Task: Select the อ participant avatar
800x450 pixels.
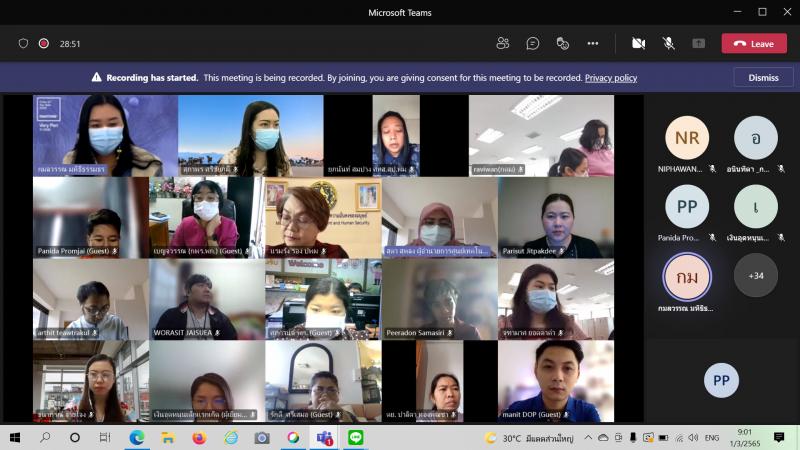Action: (756, 138)
